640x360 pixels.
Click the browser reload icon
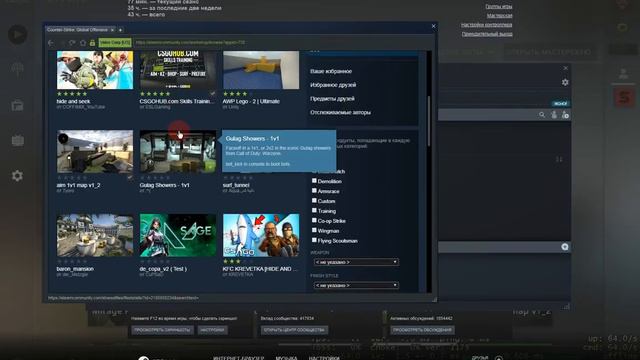[72, 43]
